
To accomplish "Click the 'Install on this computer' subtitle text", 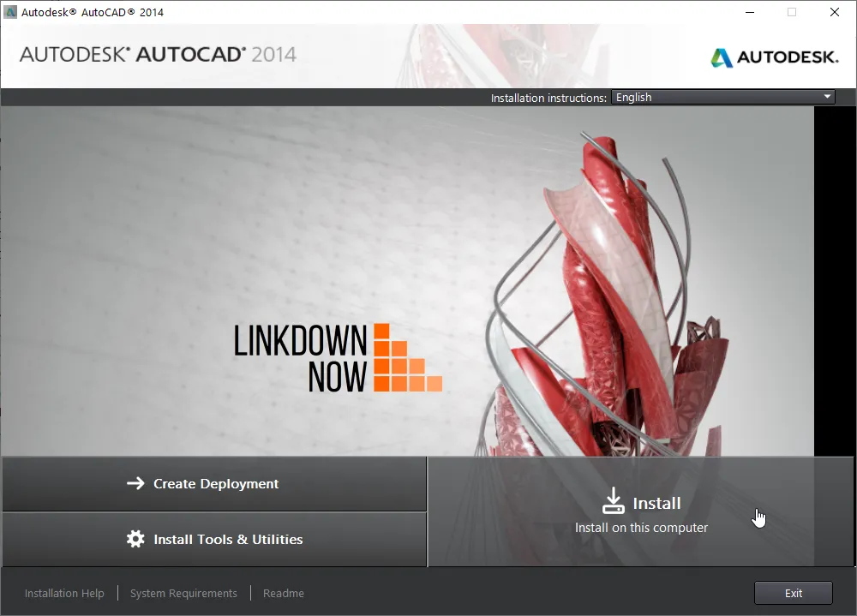I will (641, 527).
